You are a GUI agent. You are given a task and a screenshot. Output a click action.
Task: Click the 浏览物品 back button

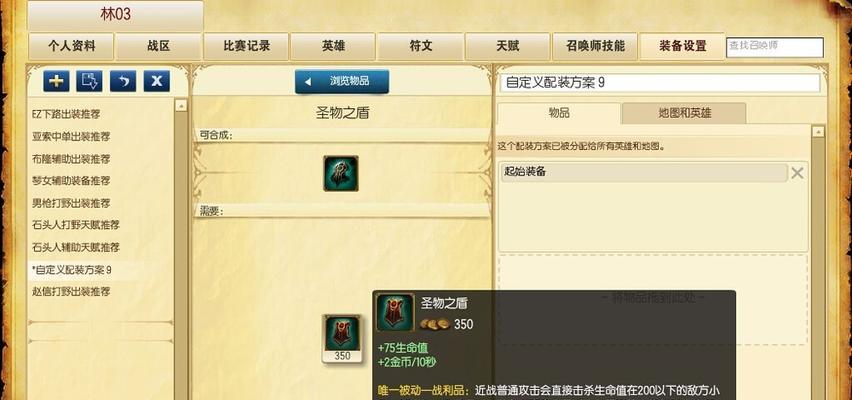point(342,82)
